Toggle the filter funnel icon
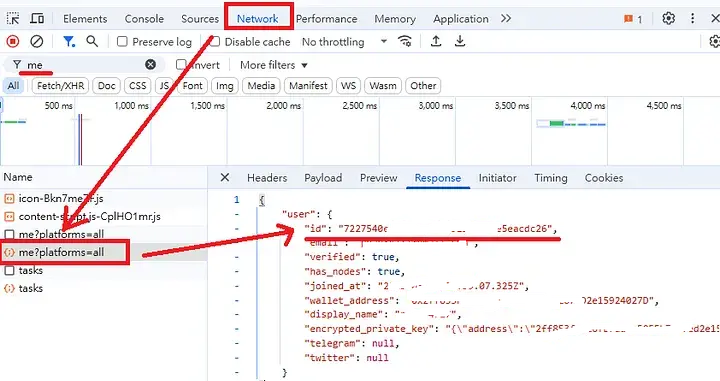Screen dimensions: 720x381 (x=69, y=42)
